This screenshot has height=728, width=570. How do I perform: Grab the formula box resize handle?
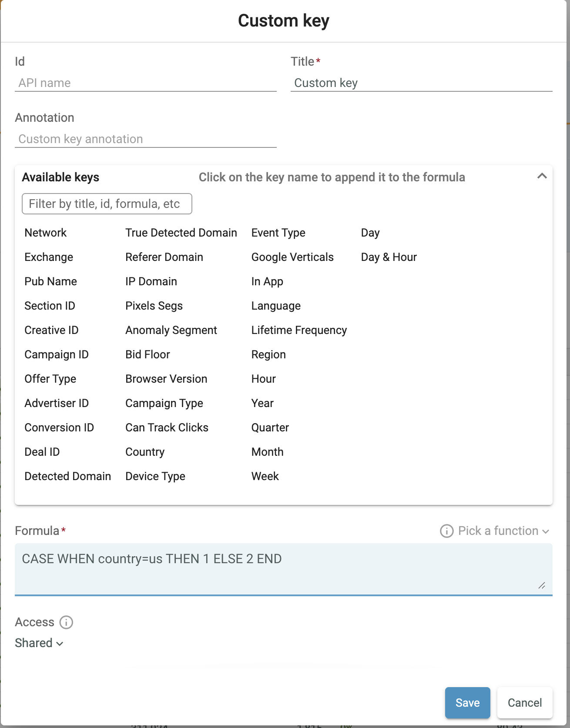coord(542,586)
